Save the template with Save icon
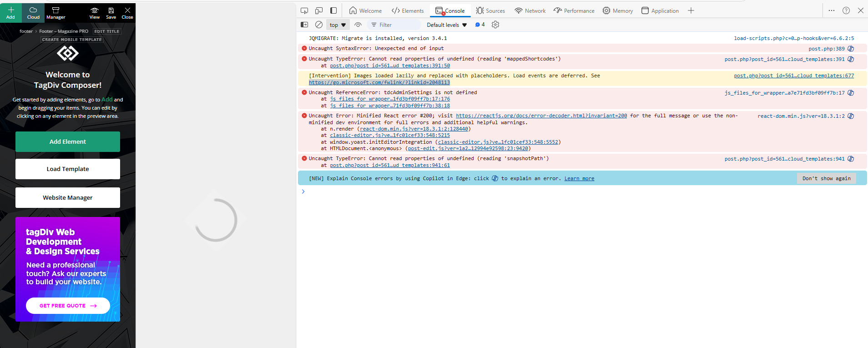The height and width of the screenshot is (348, 868). 111,13
